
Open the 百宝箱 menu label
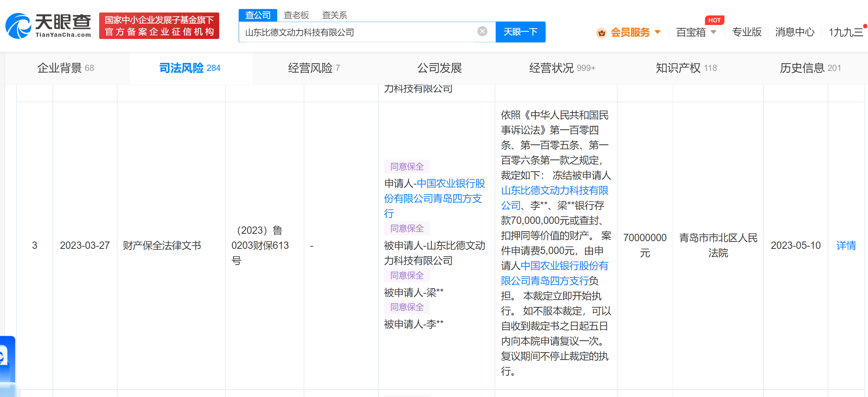click(691, 32)
